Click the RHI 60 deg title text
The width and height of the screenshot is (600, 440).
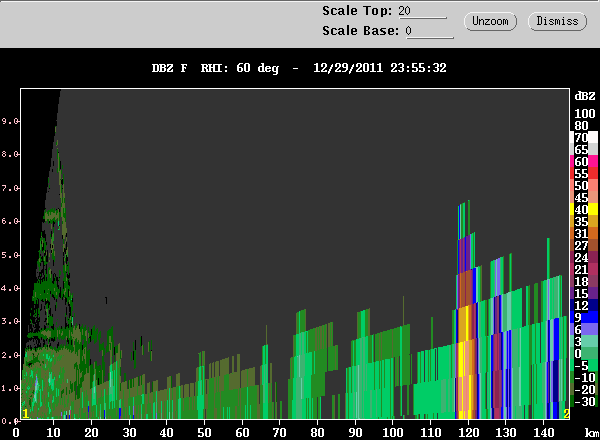click(x=240, y=68)
